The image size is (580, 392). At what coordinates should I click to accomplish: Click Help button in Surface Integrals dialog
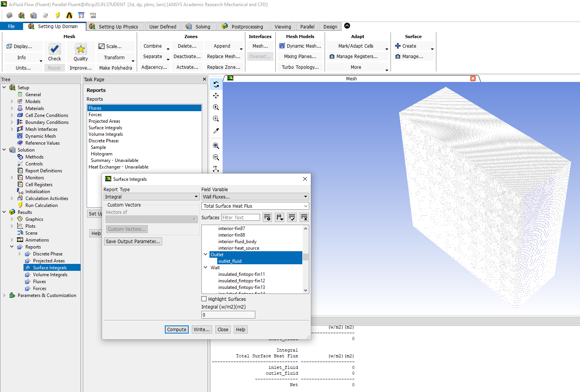coord(241,329)
